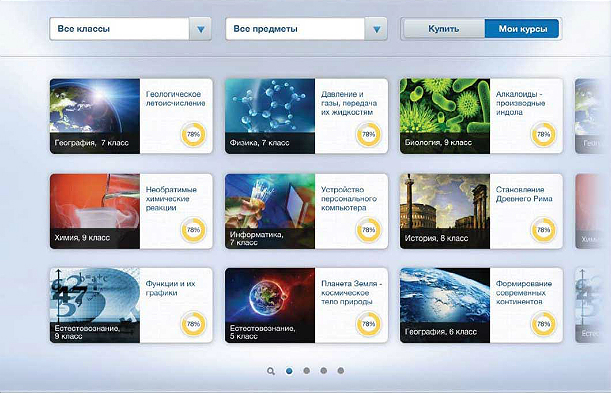Click progress ring on Необратимые химические реакции card
The height and width of the screenshot is (393, 611).
tap(193, 230)
